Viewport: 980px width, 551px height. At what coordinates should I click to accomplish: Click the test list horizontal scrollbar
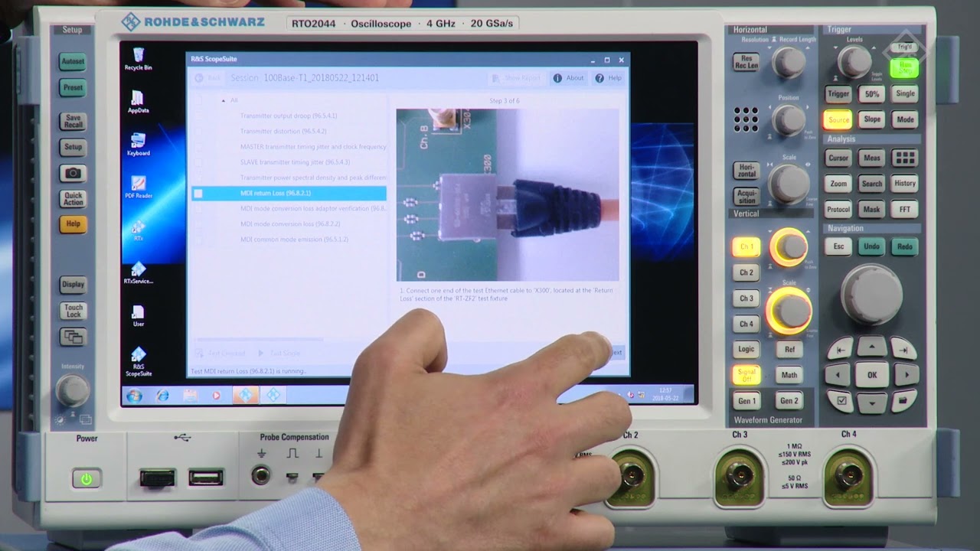click(x=259, y=340)
